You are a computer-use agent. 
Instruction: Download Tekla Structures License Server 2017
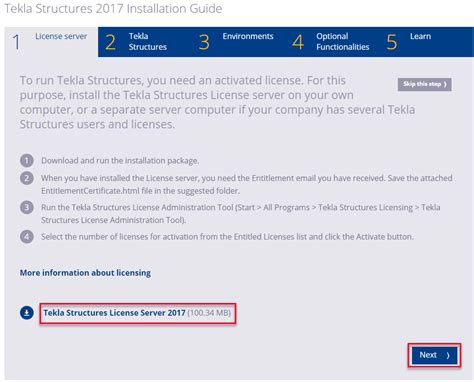tap(114, 313)
